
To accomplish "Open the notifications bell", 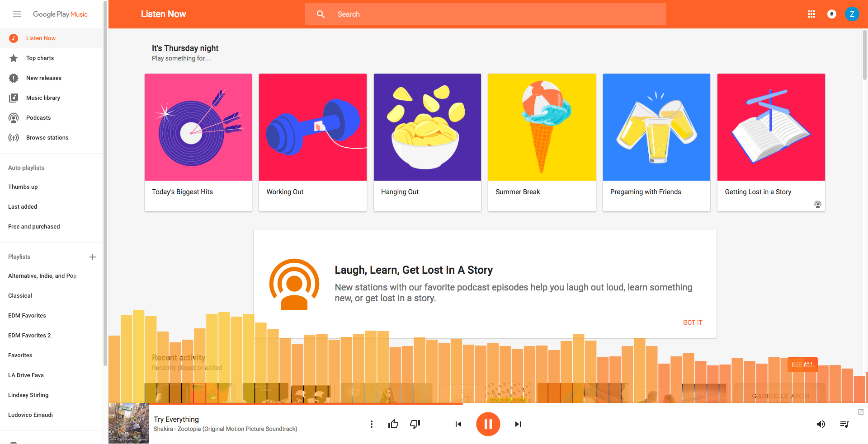I will [832, 14].
